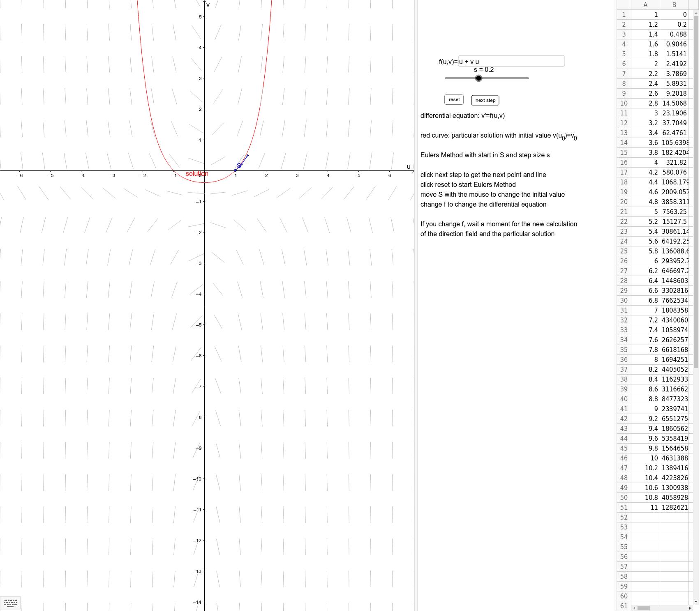Select spreadsheet row 30 header
Image resolution: width=700 pixels, height=612 pixels.
click(624, 300)
